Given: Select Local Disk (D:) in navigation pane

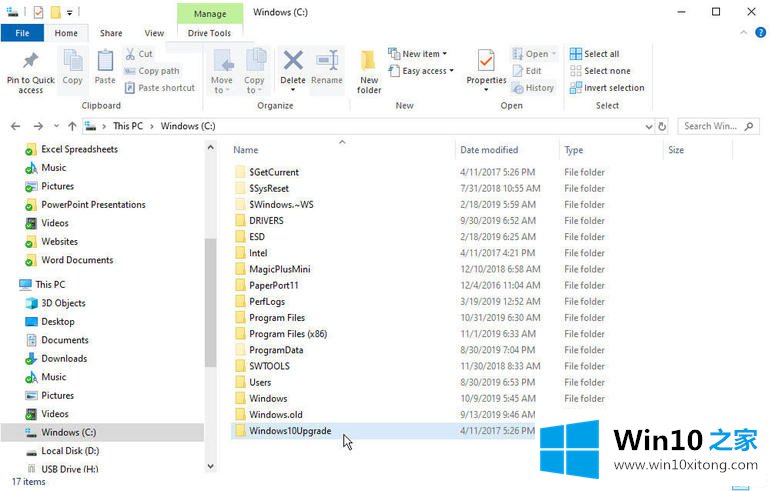Looking at the screenshot, I should tap(70, 451).
